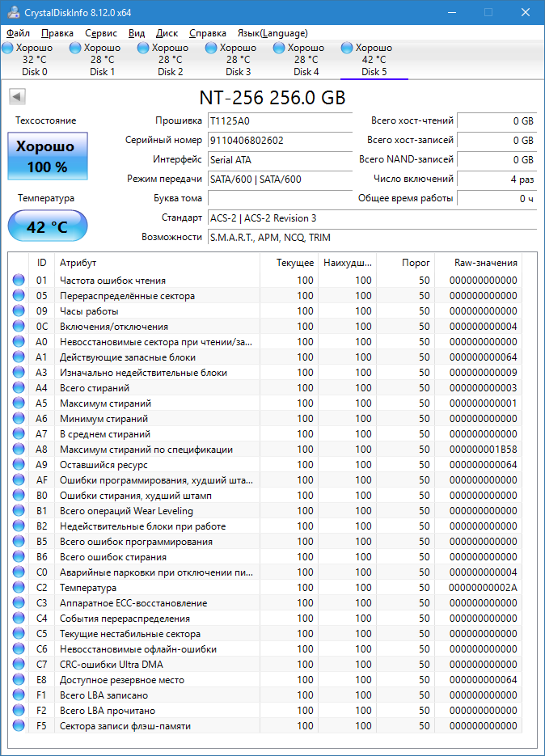
Task: Click the status orb for attribute B1
Action: 19,510
